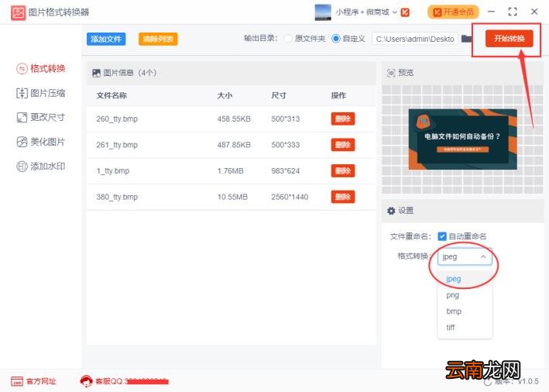Click the 大小 column header
Image resolution: width=549 pixels, height=392 pixels.
coord(225,95)
